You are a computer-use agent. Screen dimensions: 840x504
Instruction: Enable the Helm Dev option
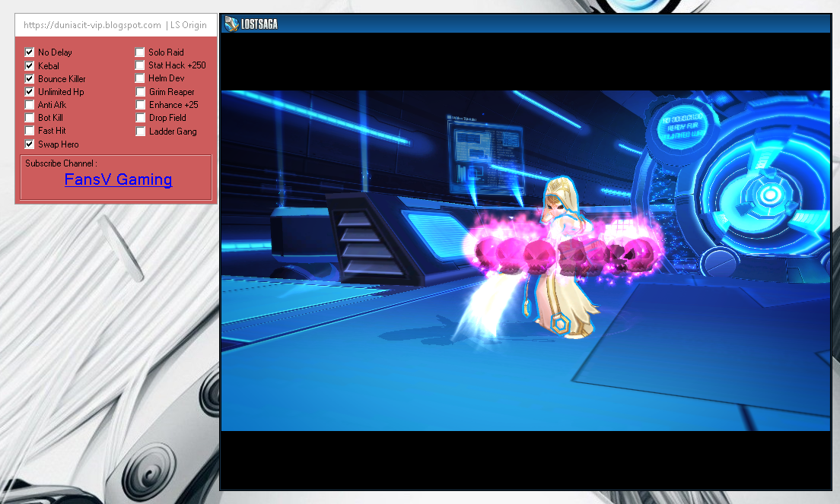[140, 78]
